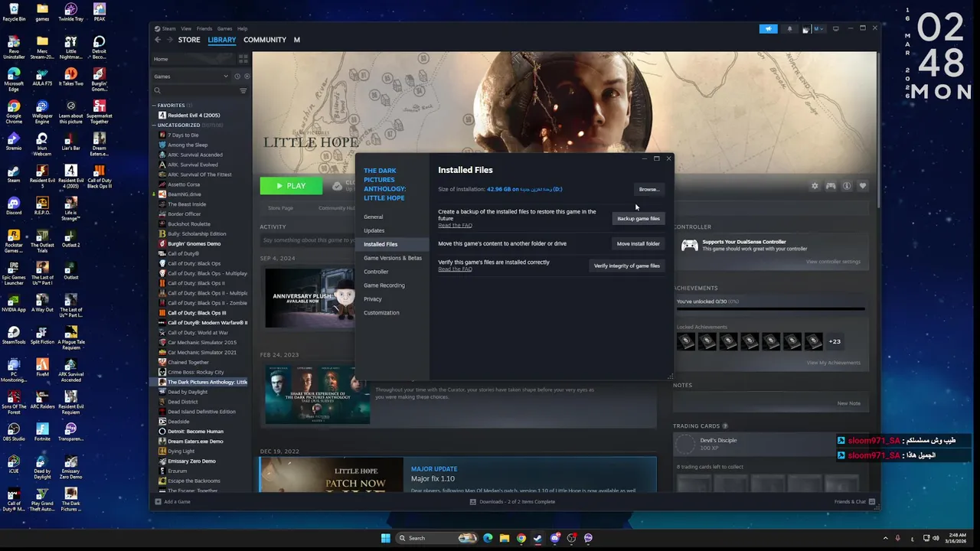Open the Friends menu

[x=204, y=28]
